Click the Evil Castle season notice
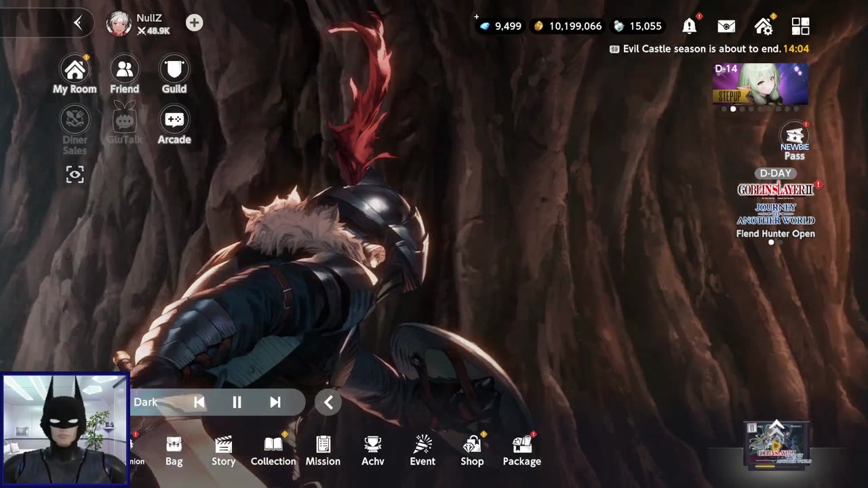Image resolution: width=868 pixels, height=488 pixels. tap(709, 49)
